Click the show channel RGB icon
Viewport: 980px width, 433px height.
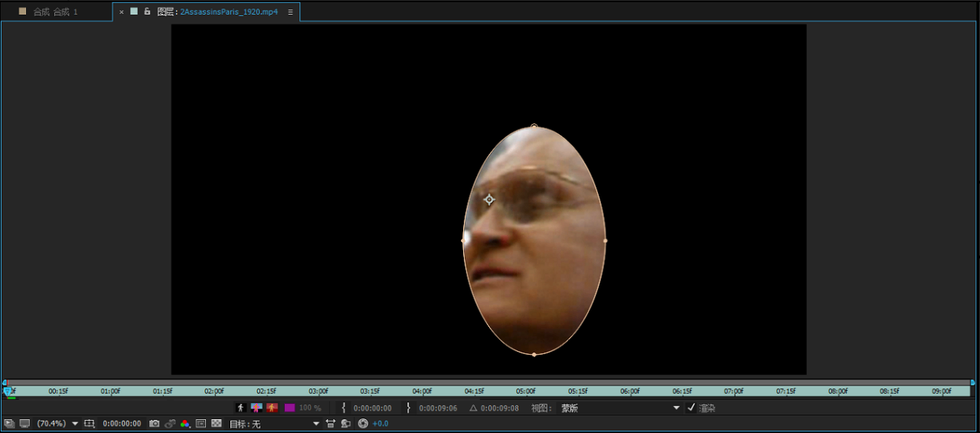(x=185, y=424)
